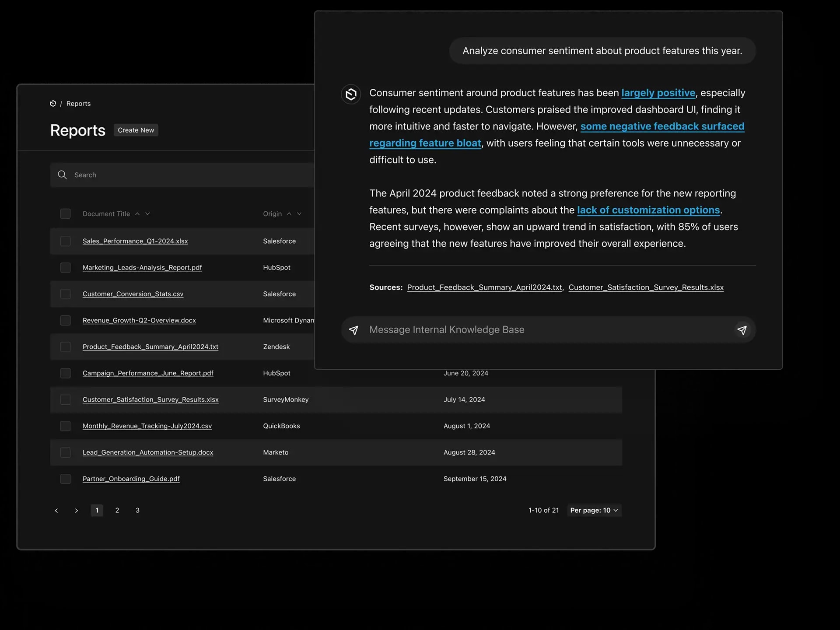Check the Partner_Onboarding_Guide.pdf row checkbox
The image size is (840, 630).
[66, 479]
